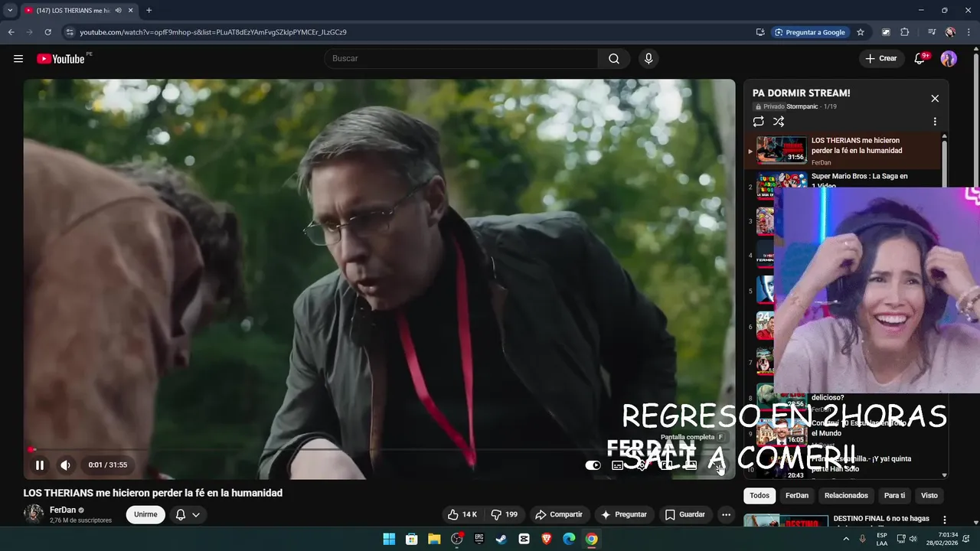980x551 pixels.
Task: Open Chrome extensions puzzle icon
Action: pos(905,32)
